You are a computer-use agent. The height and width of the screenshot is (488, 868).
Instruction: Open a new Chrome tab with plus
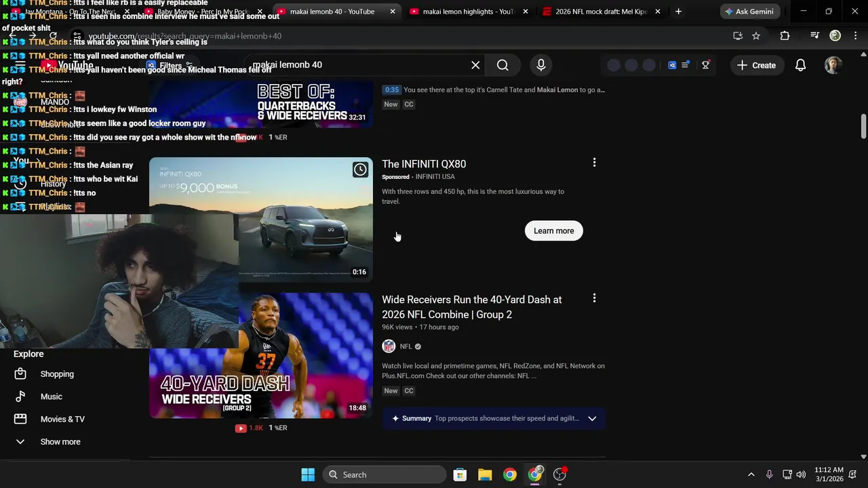678,12
